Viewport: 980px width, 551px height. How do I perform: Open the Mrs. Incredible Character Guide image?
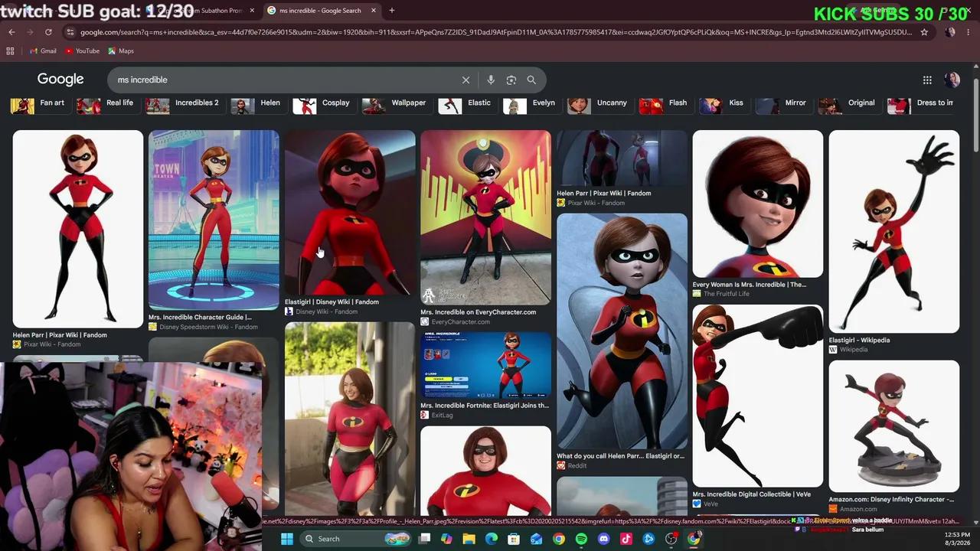coord(214,220)
